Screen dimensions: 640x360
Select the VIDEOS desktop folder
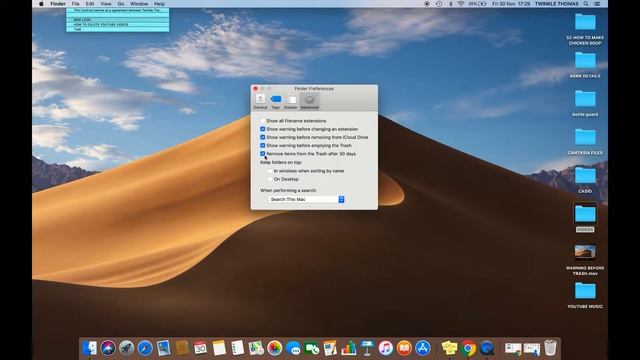(585, 214)
